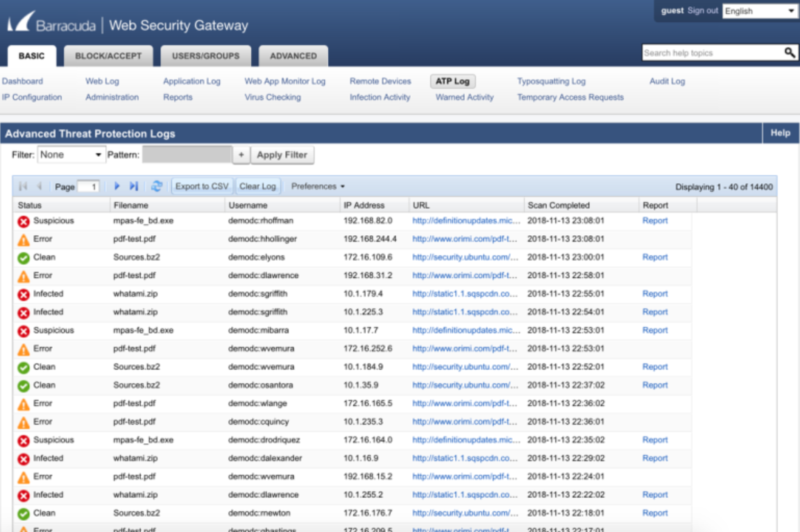Open the ADVANCED tab
Image resolution: width=800 pixels, height=532 pixels.
(x=293, y=55)
